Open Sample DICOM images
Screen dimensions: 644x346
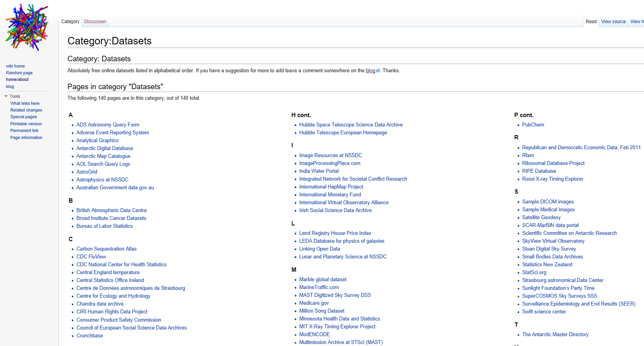548,201
